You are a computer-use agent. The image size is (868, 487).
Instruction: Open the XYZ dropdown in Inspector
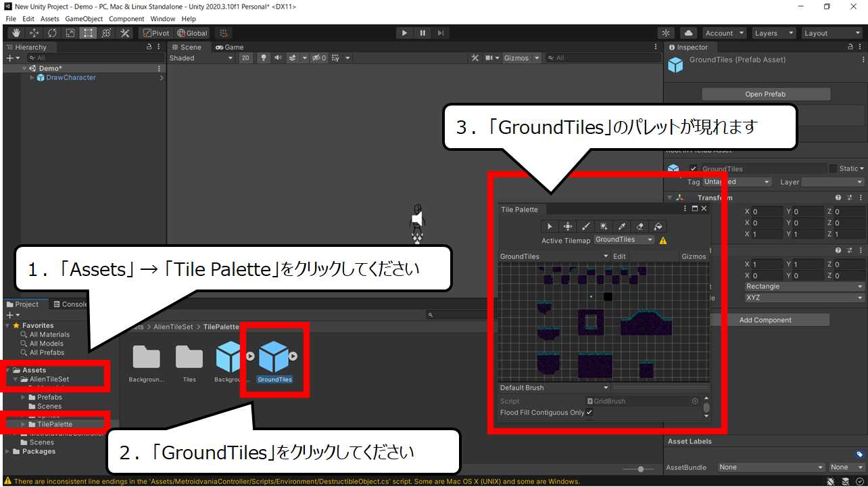click(x=804, y=298)
